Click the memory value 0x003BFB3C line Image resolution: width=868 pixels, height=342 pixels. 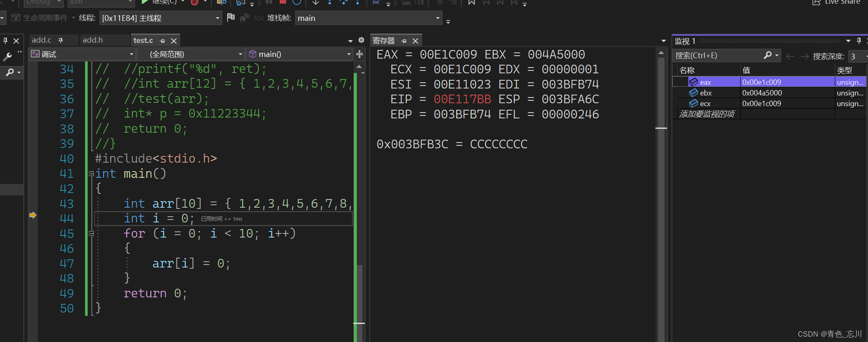tap(452, 144)
